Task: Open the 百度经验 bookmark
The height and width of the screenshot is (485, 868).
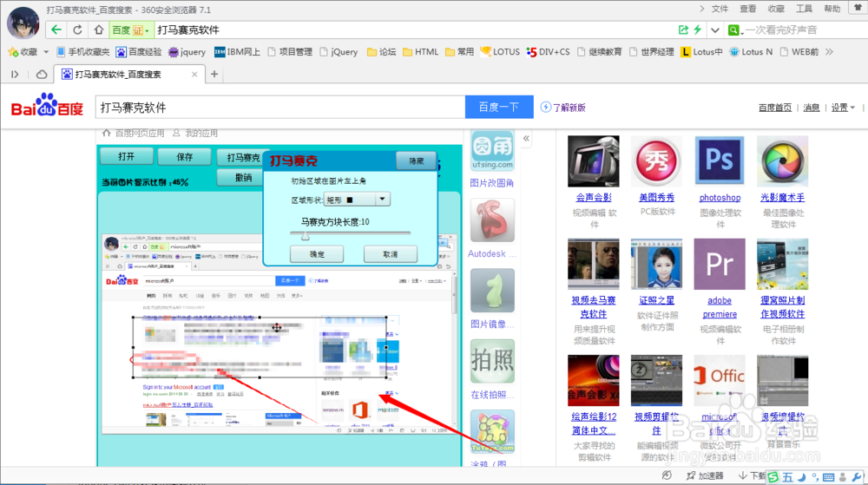Action: 139,52
